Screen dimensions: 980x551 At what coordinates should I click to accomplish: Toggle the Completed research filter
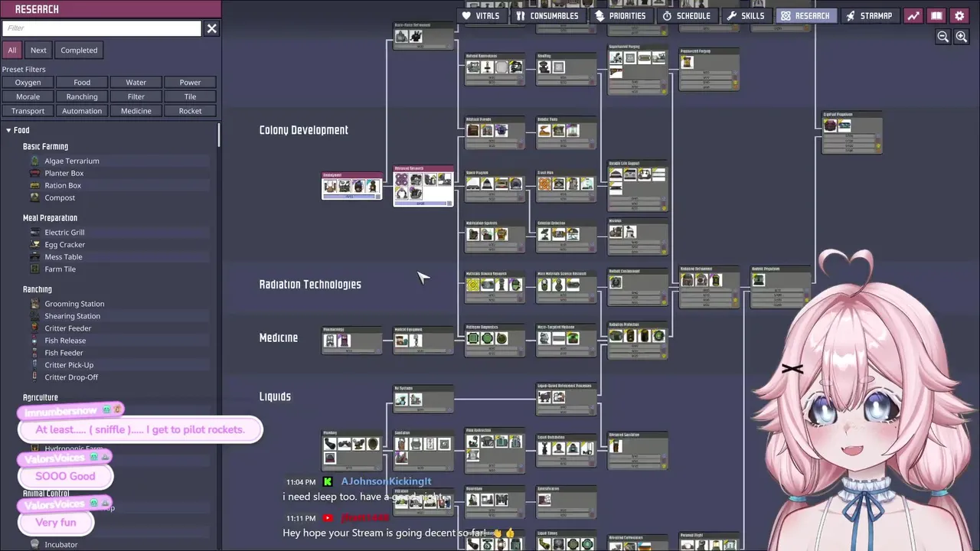click(x=79, y=50)
